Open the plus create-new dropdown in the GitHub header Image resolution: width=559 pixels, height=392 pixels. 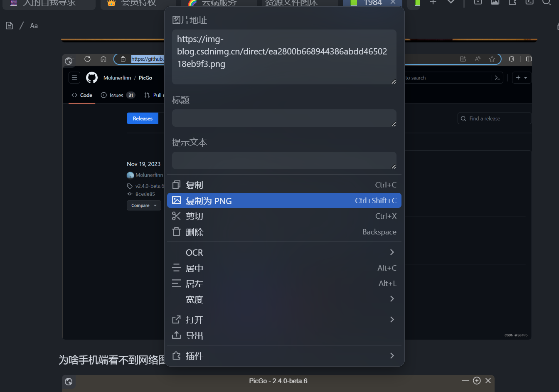(x=522, y=78)
